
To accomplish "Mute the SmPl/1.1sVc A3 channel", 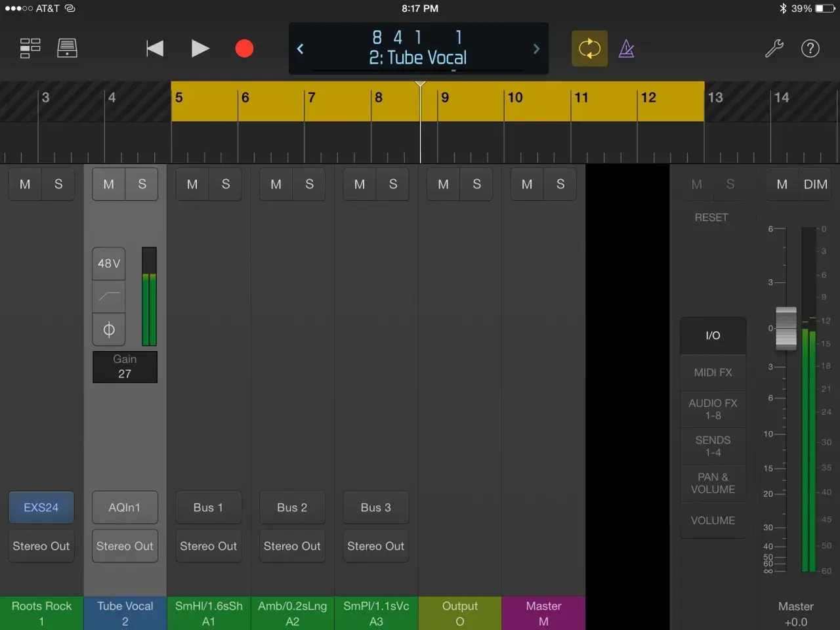I will tap(360, 184).
